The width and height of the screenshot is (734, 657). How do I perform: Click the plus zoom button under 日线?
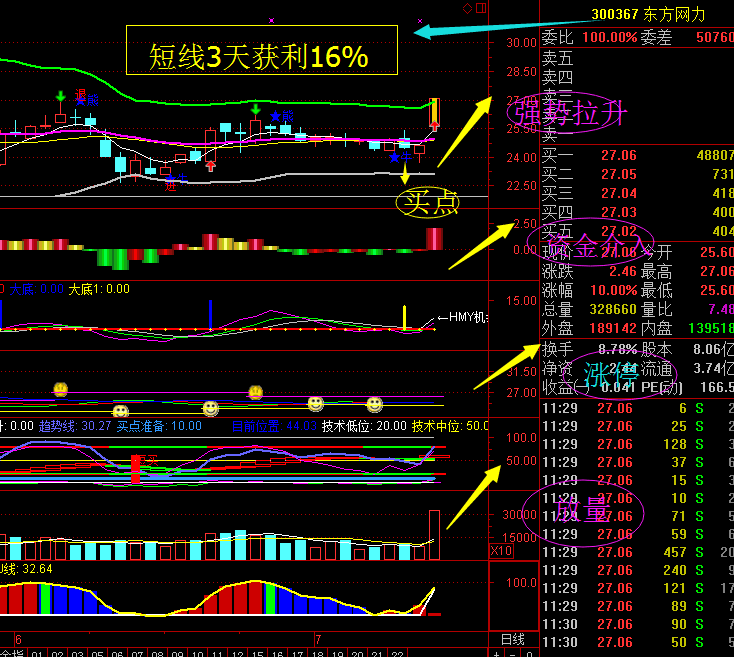[497, 653]
